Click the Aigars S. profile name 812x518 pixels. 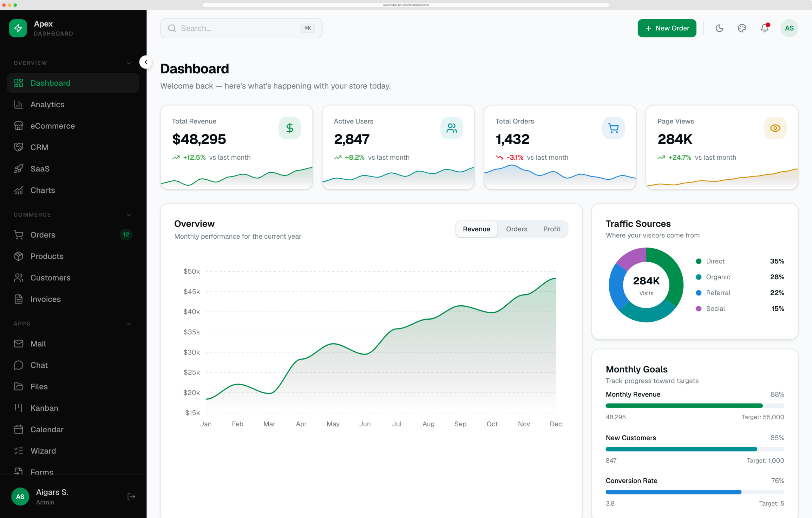(x=52, y=492)
